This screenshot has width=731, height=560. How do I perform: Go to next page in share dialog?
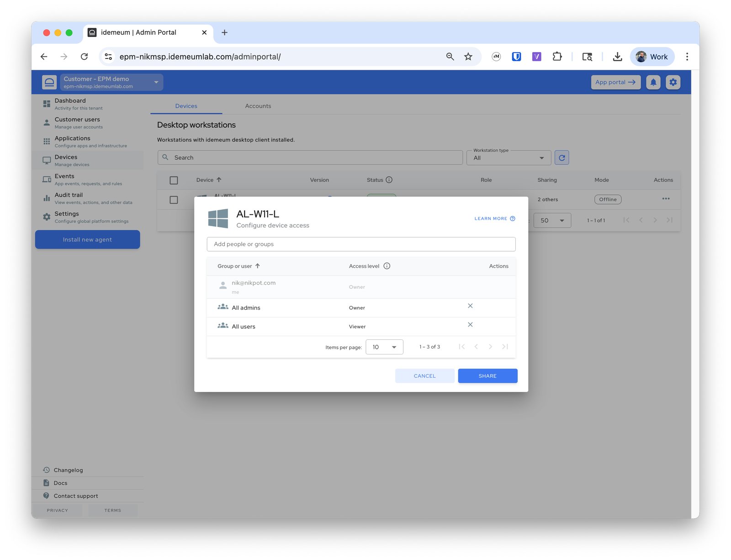tap(491, 347)
